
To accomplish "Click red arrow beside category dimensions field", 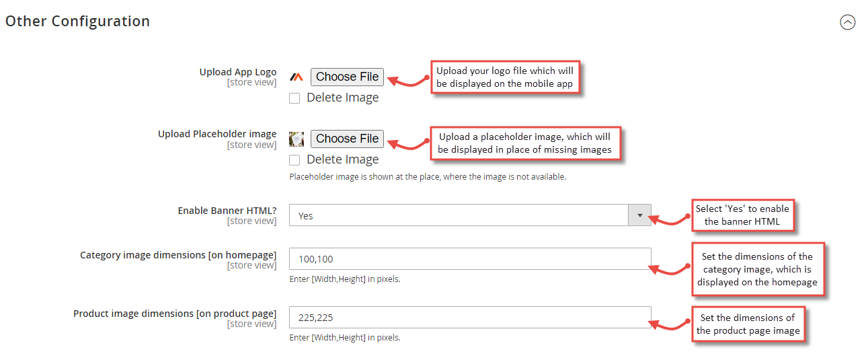I will tap(670, 269).
